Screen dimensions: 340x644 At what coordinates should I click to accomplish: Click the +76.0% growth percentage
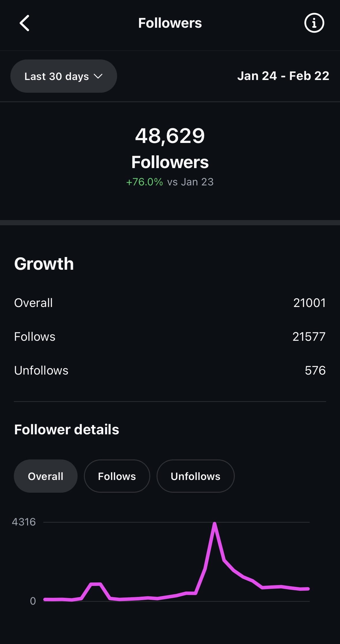[144, 182]
